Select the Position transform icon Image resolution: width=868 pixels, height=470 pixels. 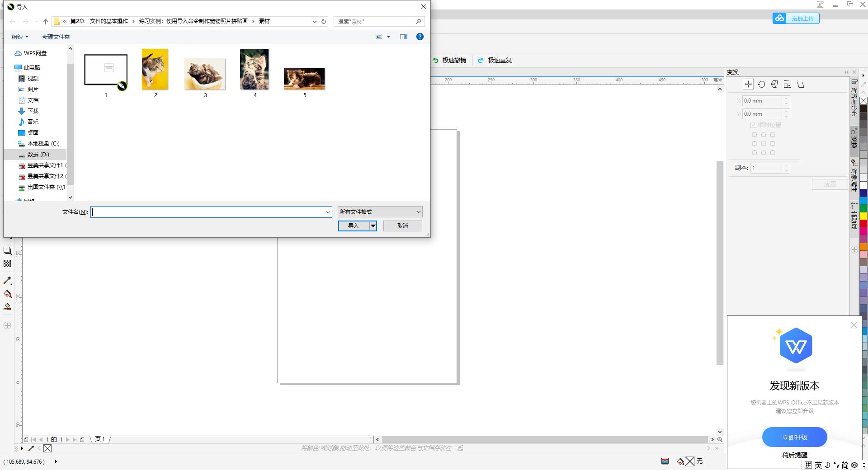pos(748,84)
